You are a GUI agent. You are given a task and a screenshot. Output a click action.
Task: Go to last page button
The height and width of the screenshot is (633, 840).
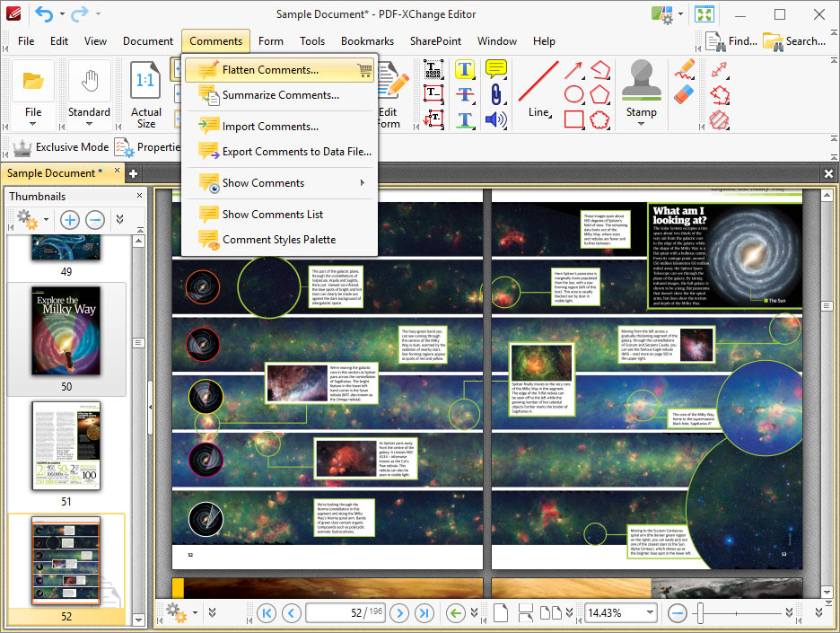[424, 612]
